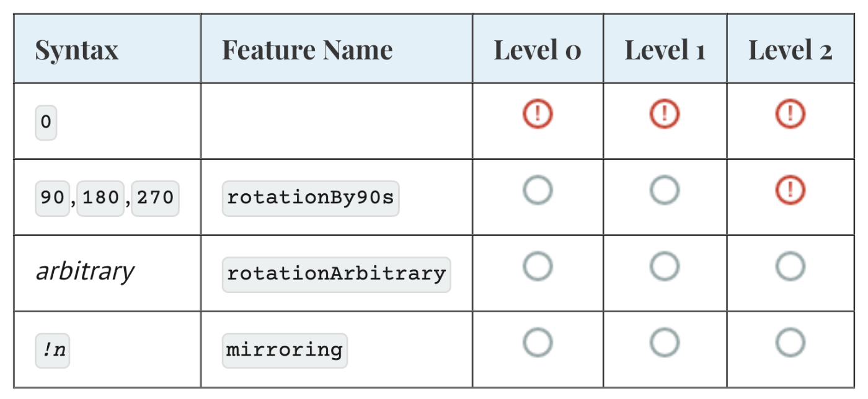Screen dimensions: 868x399
Task: Click the mirroring feature name code
Action: click(285, 350)
